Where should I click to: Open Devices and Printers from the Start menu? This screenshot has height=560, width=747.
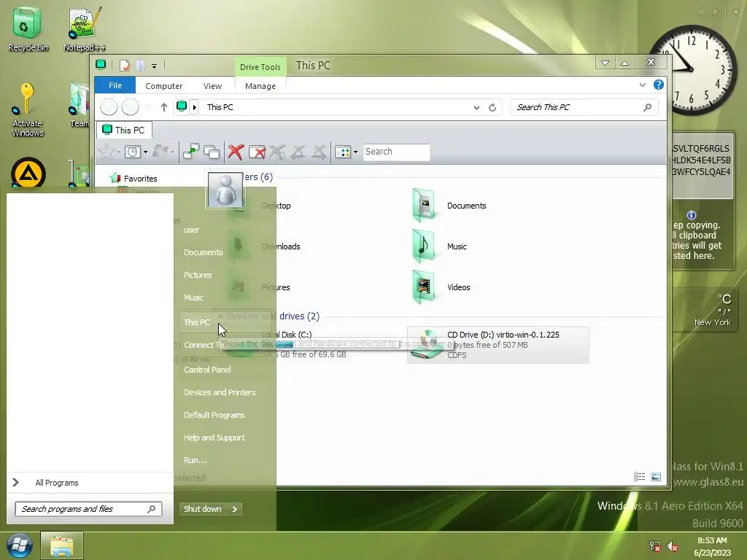[220, 392]
